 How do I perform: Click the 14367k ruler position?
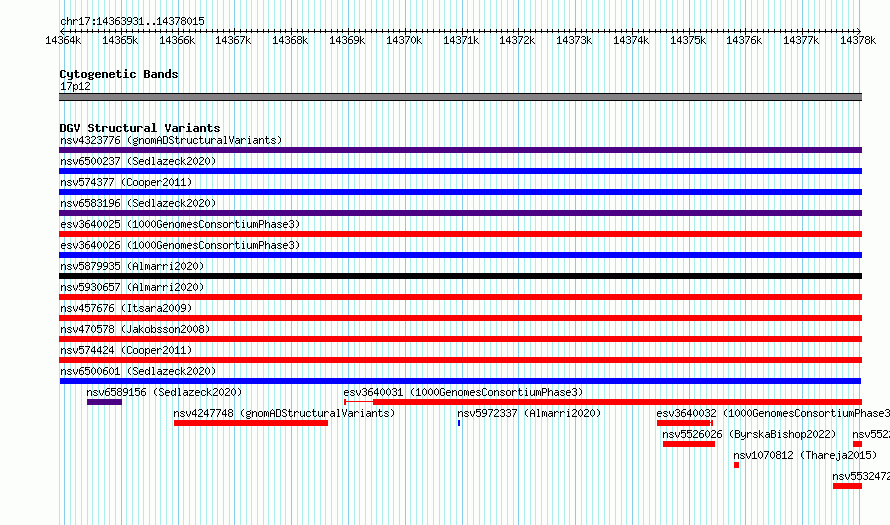coord(233,40)
